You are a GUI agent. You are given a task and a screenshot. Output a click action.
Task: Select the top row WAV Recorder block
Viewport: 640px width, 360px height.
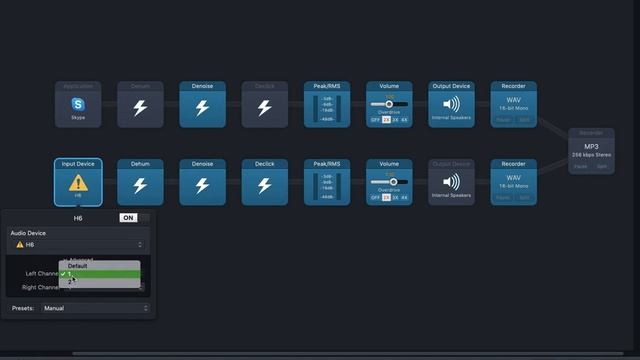[513, 104]
